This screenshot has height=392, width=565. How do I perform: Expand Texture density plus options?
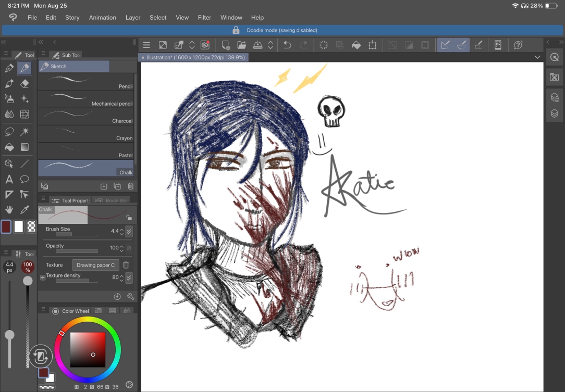point(43,277)
